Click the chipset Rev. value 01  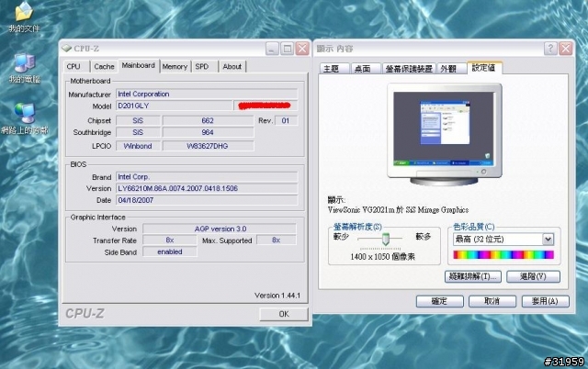tap(286, 120)
